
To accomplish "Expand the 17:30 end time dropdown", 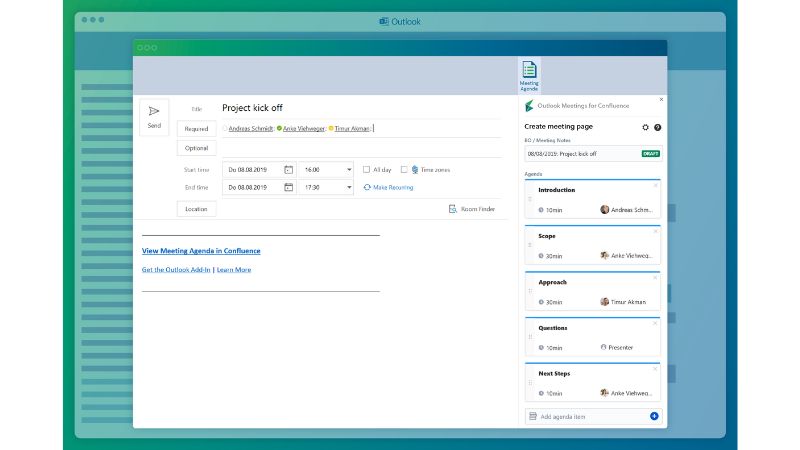I will click(x=349, y=187).
